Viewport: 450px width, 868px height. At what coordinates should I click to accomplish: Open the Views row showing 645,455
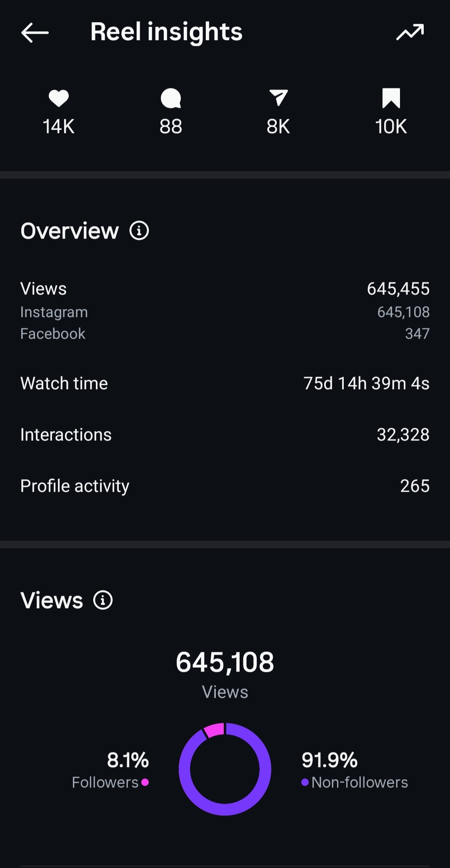(x=225, y=289)
